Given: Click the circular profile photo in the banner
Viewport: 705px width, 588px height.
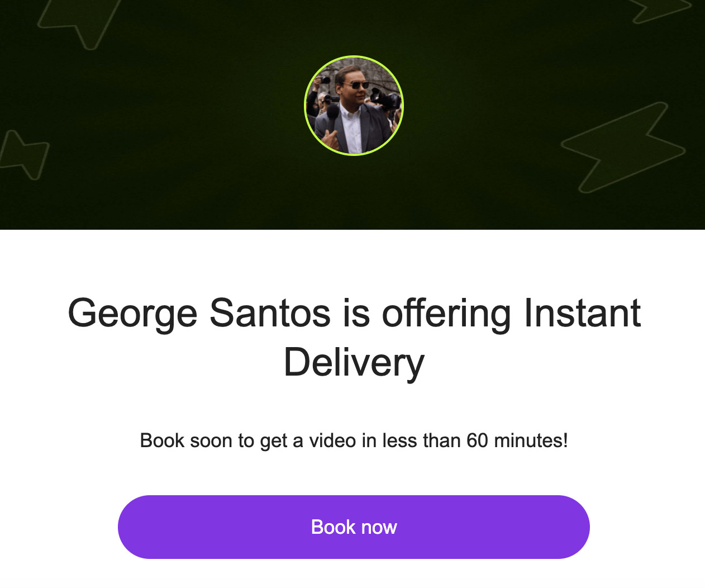Looking at the screenshot, I should 354,106.
